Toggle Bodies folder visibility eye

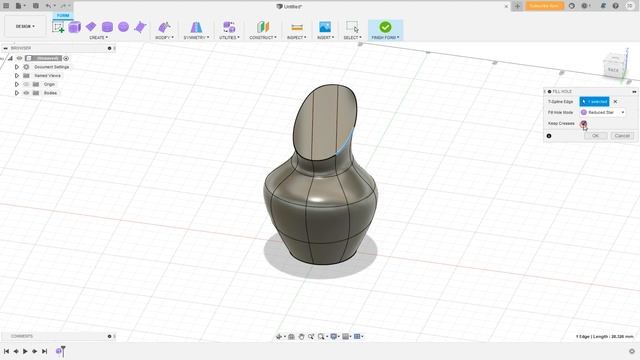(26, 93)
